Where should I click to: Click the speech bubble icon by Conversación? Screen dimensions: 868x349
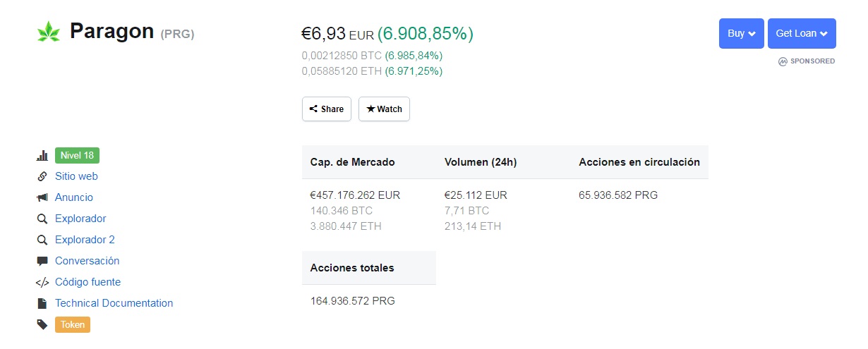42,261
